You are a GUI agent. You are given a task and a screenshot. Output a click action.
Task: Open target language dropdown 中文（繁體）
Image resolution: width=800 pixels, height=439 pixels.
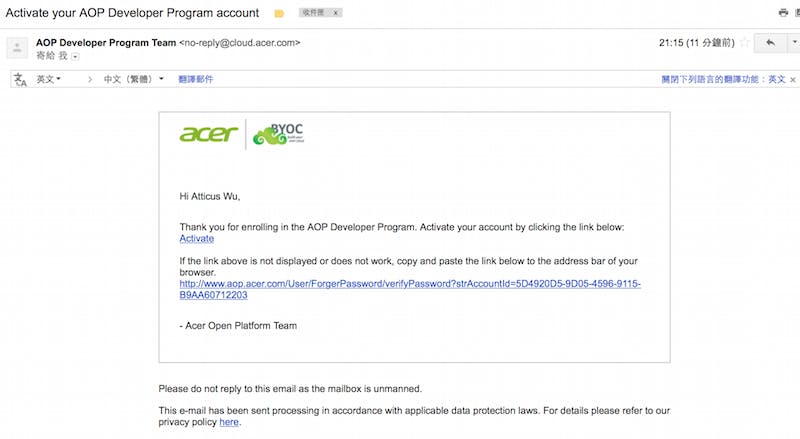pos(134,79)
